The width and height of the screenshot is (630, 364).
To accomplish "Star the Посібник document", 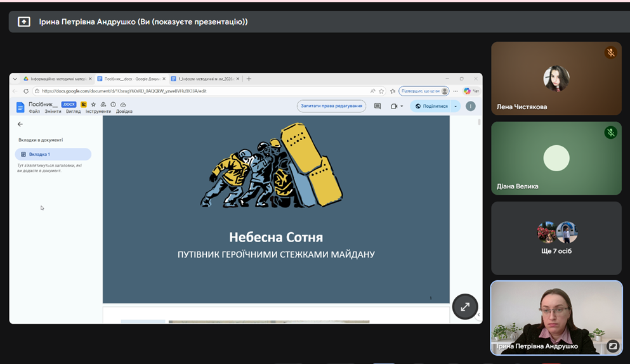I will 93,105.
